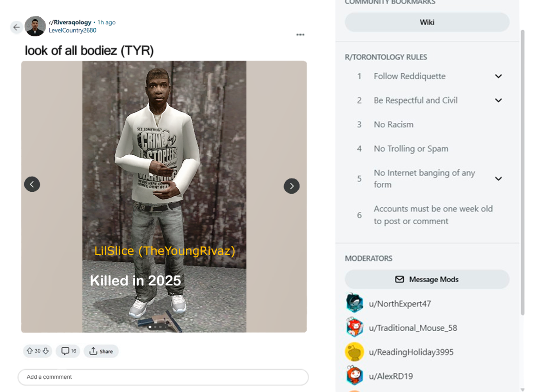Click the back arrow beside the post header
Screen dimensions: 542x392
[x=16, y=27]
